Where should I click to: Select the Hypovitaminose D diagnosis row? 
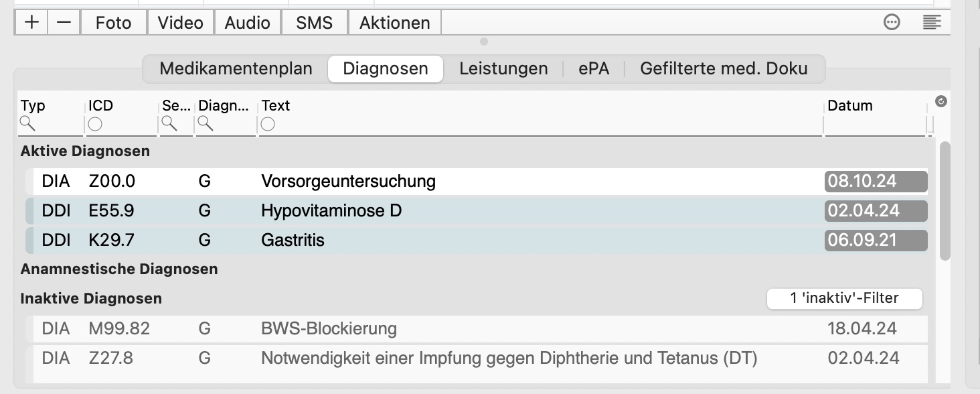476,211
